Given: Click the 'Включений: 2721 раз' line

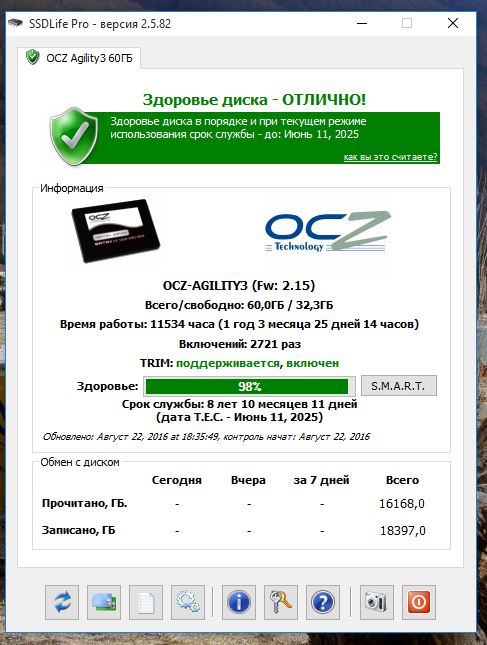Looking at the screenshot, I should pyautogui.click(x=240, y=344).
